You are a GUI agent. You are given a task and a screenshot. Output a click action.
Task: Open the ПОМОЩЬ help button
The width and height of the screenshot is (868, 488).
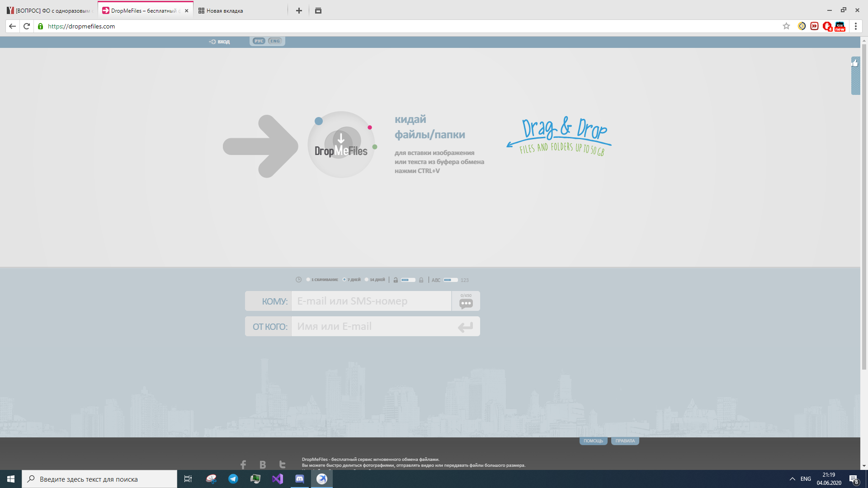pos(593,441)
